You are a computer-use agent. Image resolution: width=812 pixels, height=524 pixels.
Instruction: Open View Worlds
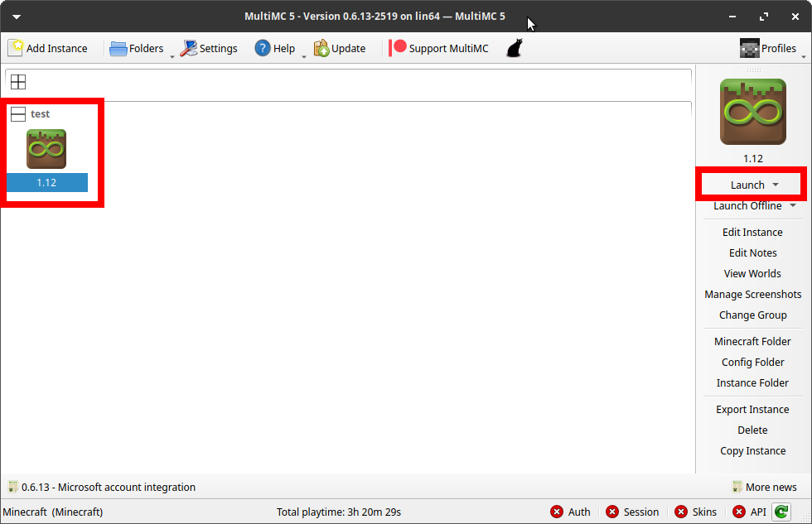[x=752, y=273]
